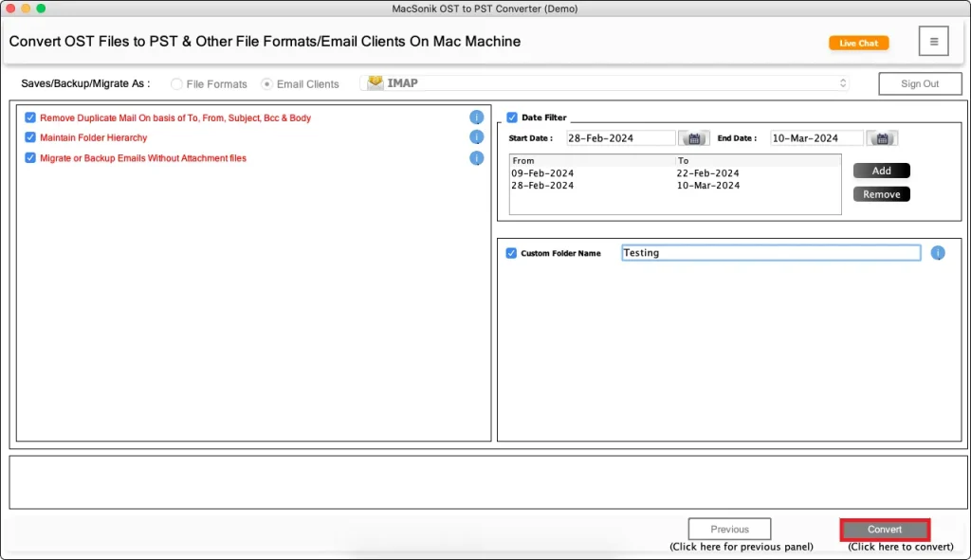Open the End Date calendar picker
The width and height of the screenshot is (971, 560).
[x=882, y=138]
